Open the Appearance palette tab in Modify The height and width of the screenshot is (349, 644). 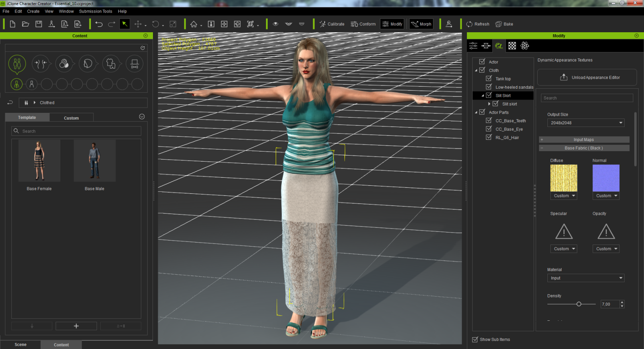499,46
